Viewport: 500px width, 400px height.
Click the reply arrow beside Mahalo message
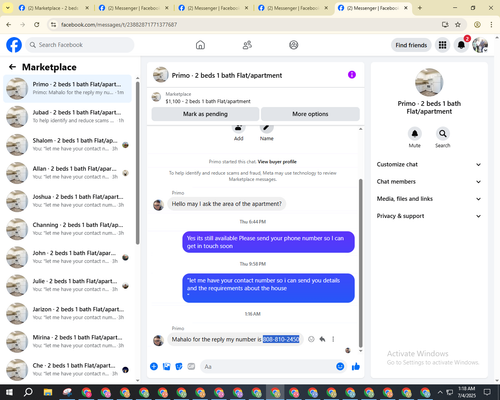click(322, 339)
